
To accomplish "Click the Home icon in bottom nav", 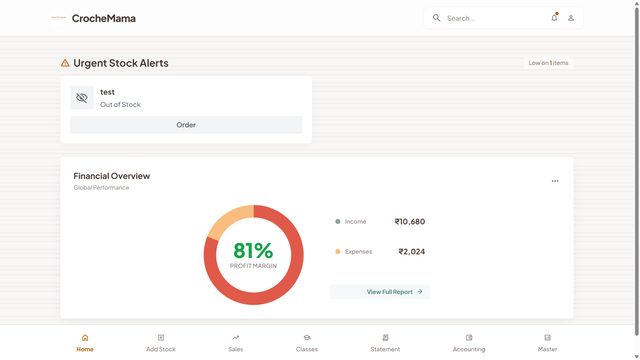I will (85, 338).
